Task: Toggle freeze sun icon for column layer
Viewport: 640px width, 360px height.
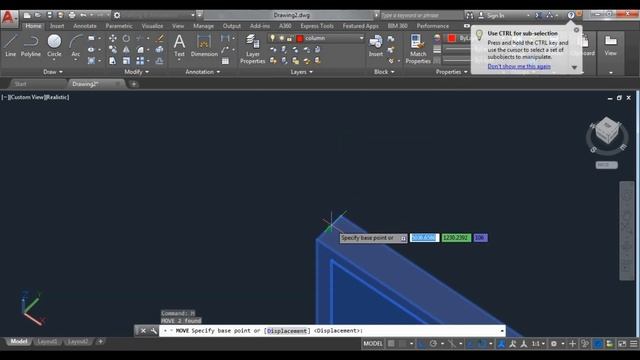Action: [x=281, y=38]
